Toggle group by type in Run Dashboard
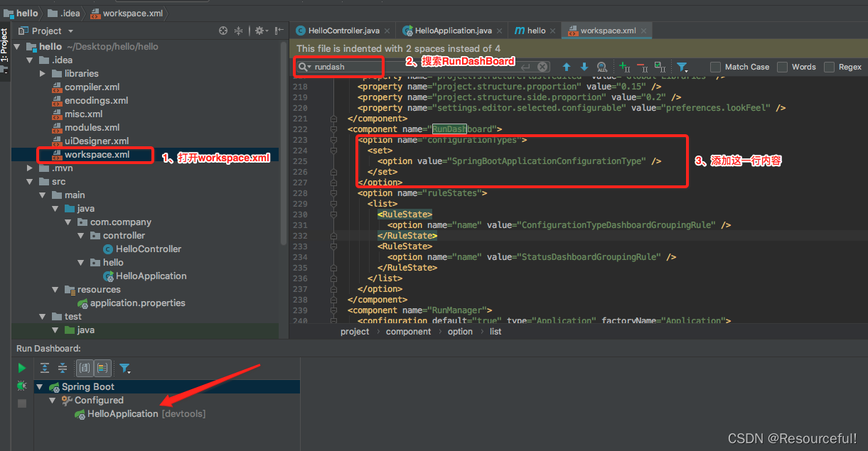The image size is (868, 451). tap(85, 368)
